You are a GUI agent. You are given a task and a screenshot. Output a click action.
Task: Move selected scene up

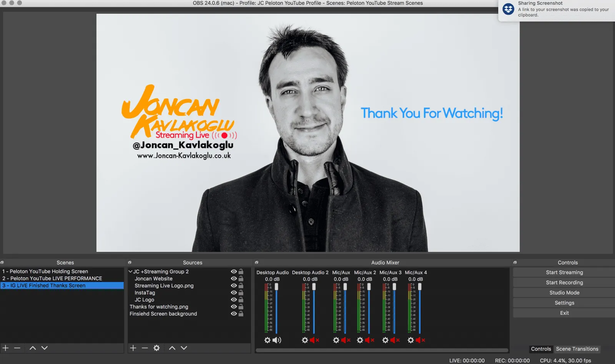point(33,348)
